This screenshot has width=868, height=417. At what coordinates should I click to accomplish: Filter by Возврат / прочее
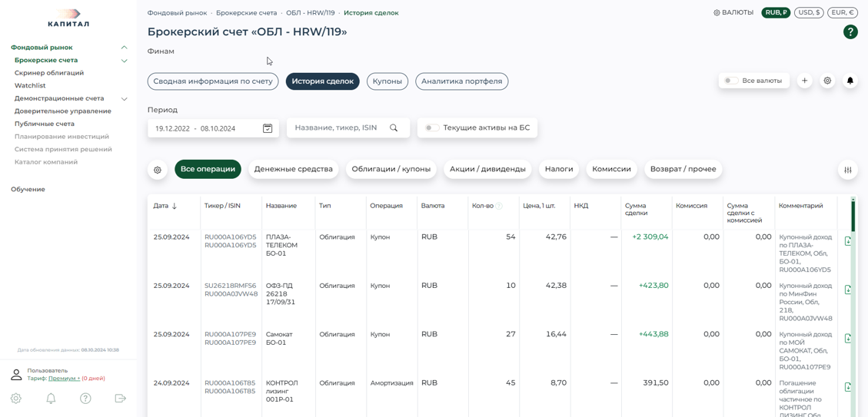pyautogui.click(x=683, y=169)
